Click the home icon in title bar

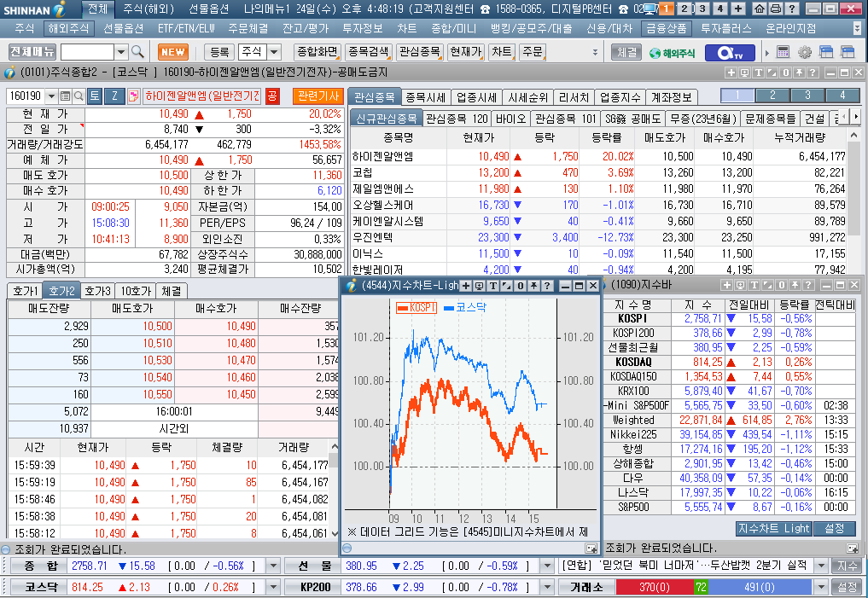click(760, 9)
